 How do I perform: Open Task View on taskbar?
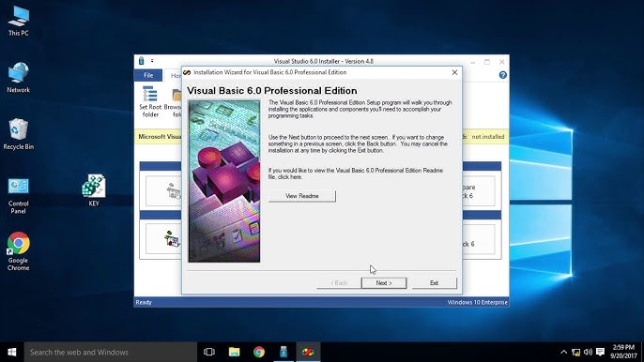[x=209, y=352]
